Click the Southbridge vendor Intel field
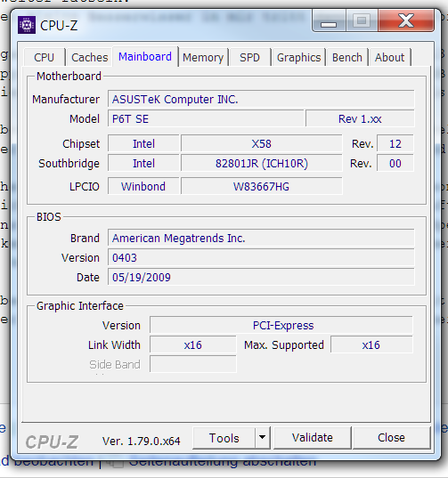 143,163
